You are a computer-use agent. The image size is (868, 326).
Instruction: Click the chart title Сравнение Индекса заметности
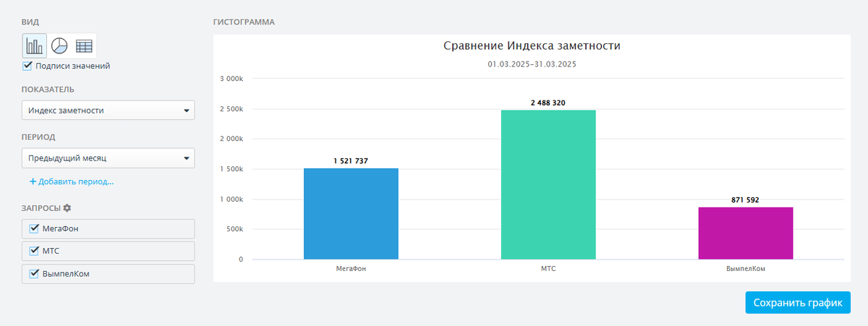(532, 46)
